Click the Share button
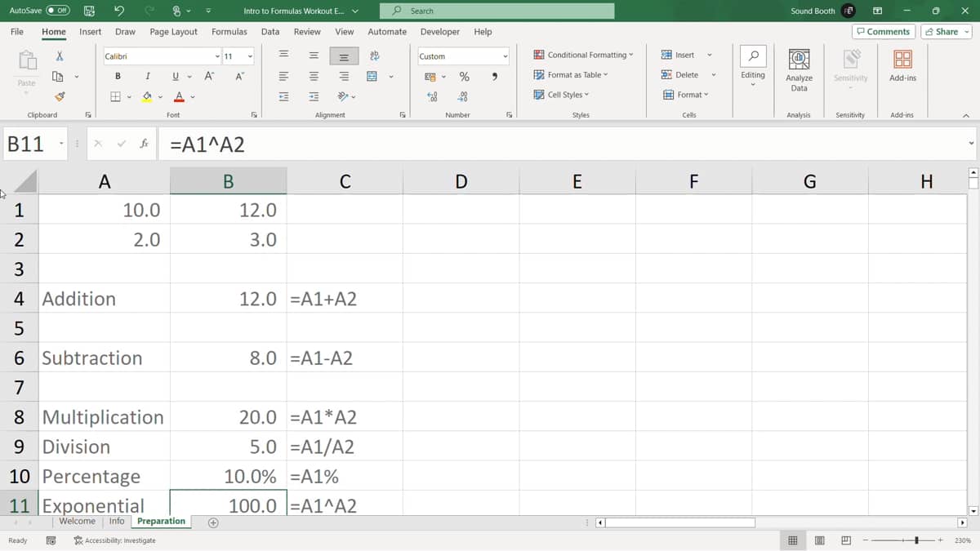This screenshot has width=980, height=551. click(x=947, y=32)
